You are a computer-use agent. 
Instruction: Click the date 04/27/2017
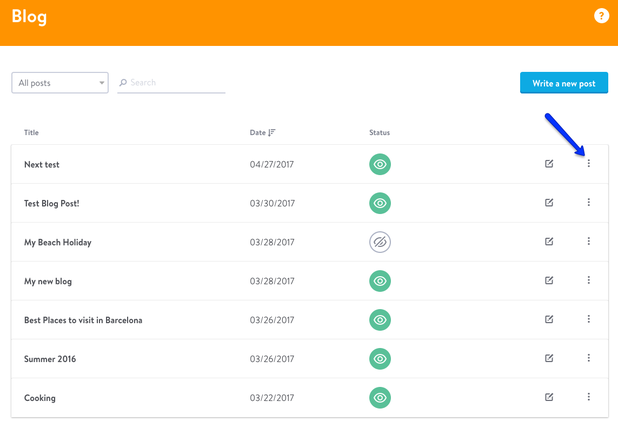point(272,164)
